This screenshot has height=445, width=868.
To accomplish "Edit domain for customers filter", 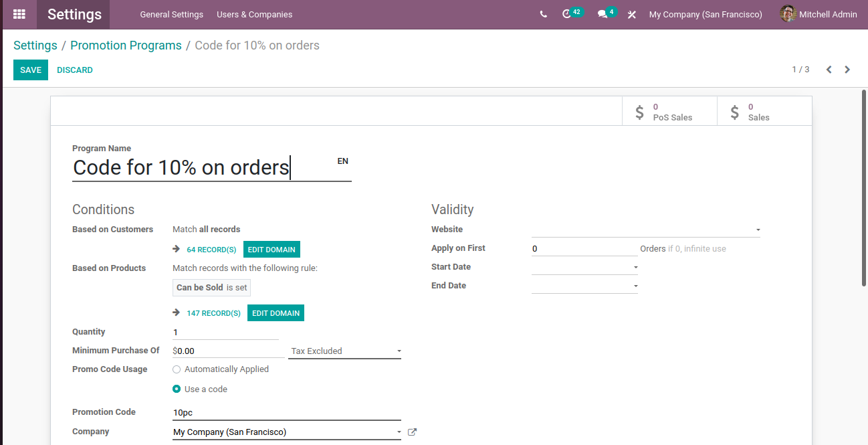I will (272, 250).
